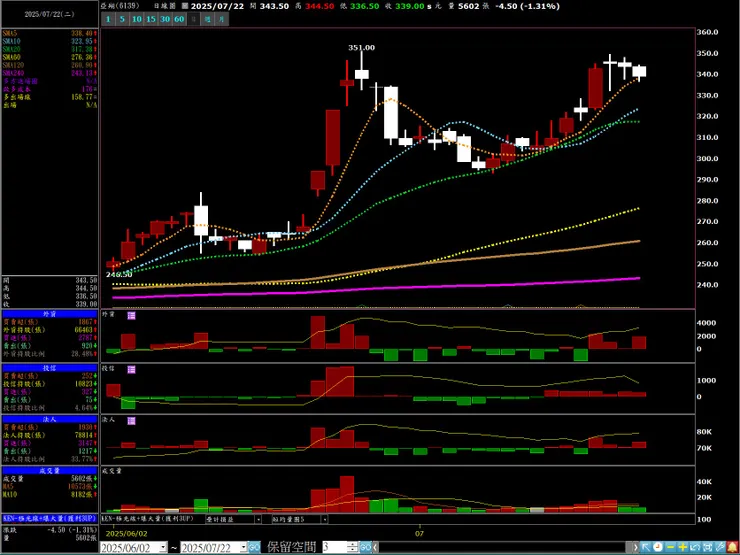The height and width of the screenshot is (555, 740).
Task: Click the 法人 panel header
Action: [50, 419]
